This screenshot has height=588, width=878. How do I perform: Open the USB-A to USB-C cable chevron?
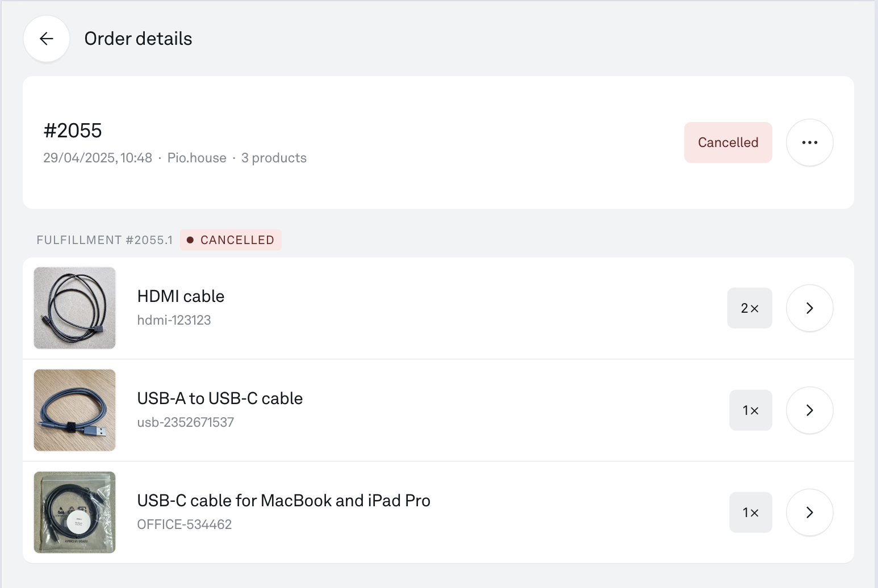click(809, 410)
